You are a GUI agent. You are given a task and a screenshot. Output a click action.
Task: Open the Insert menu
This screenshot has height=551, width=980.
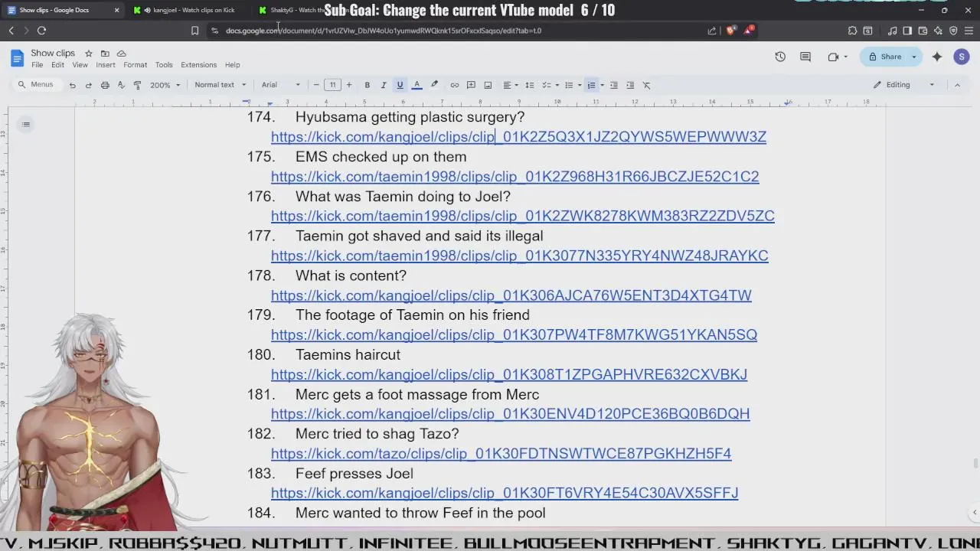click(106, 65)
